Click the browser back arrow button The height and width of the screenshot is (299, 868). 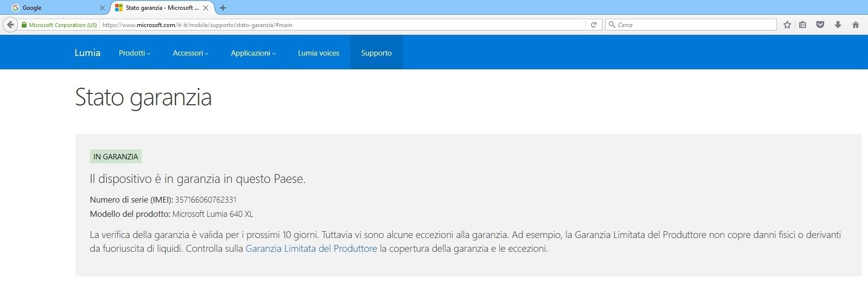(x=10, y=25)
